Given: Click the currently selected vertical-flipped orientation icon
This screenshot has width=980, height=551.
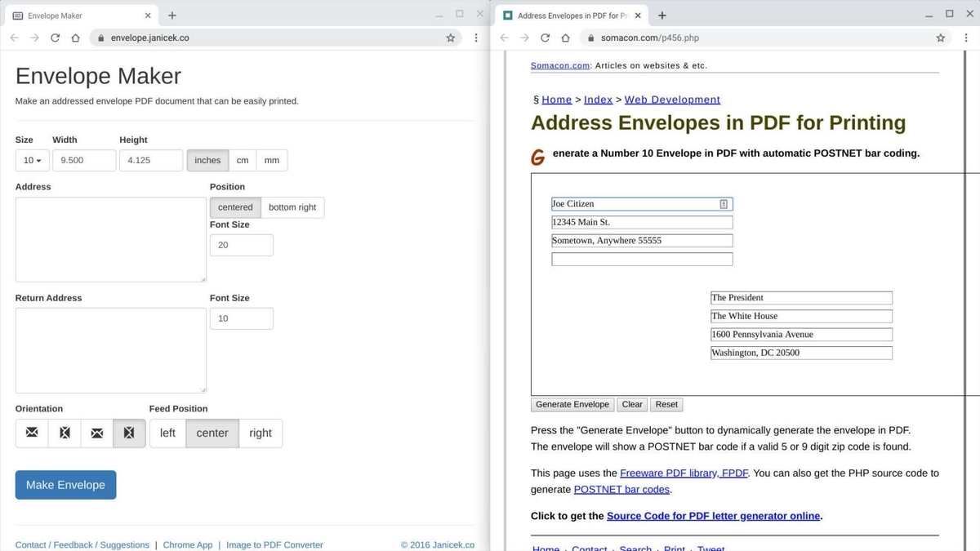Looking at the screenshot, I should [128, 433].
